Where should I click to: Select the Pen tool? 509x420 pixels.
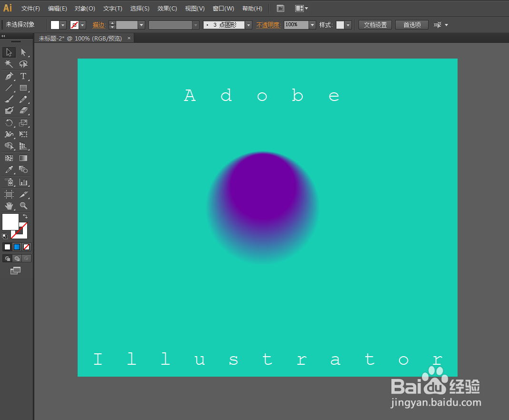click(9, 76)
